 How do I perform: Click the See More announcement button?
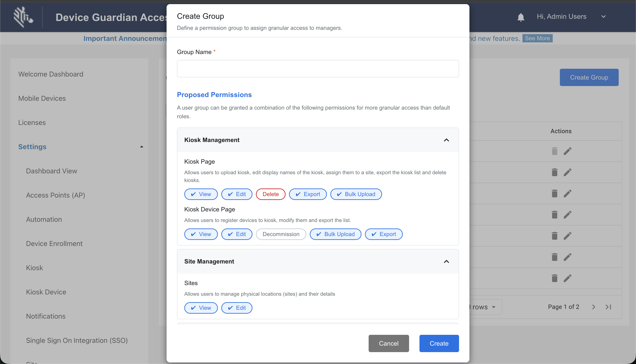tap(537, 38)
